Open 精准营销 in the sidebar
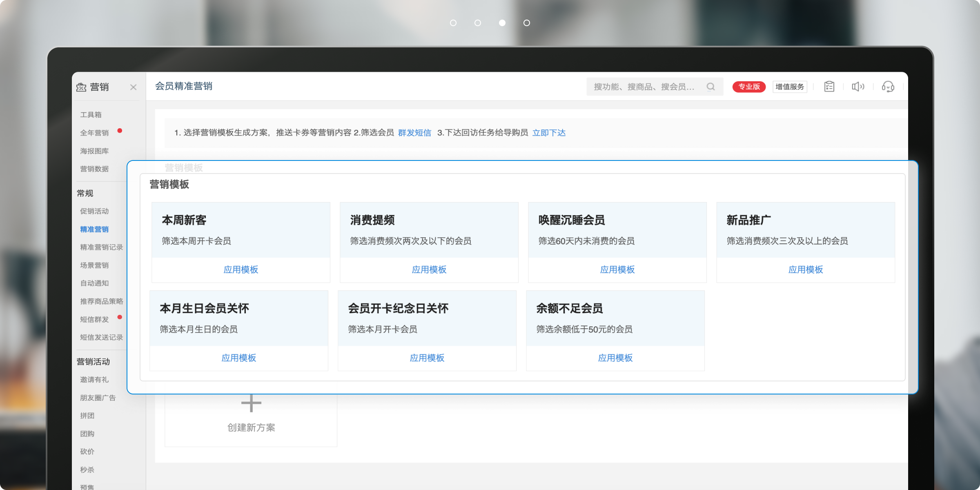The image size is (980, 490). (x=94, y=229)
